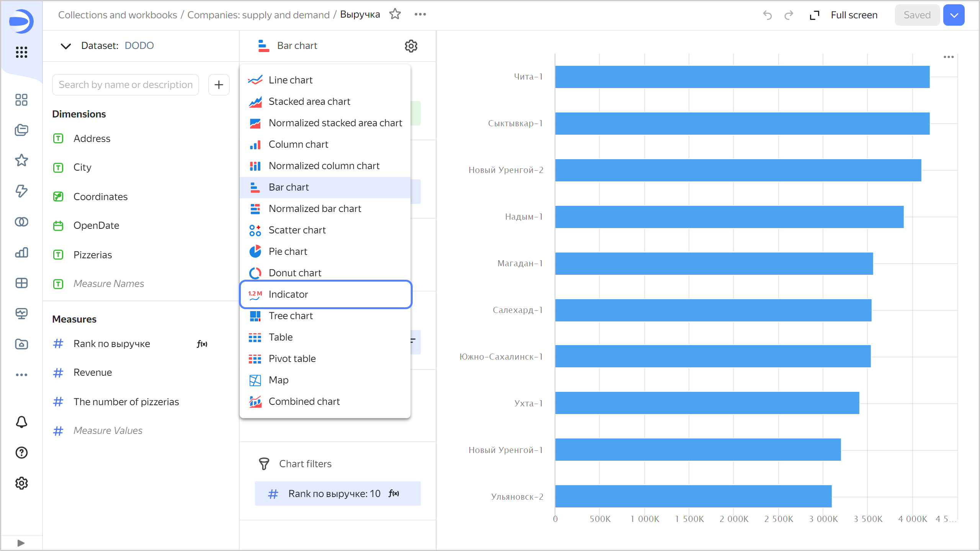Click the favorite star icon next to Выручка
The height and width of the screenshot is (551, 980).
pos(395,15)
